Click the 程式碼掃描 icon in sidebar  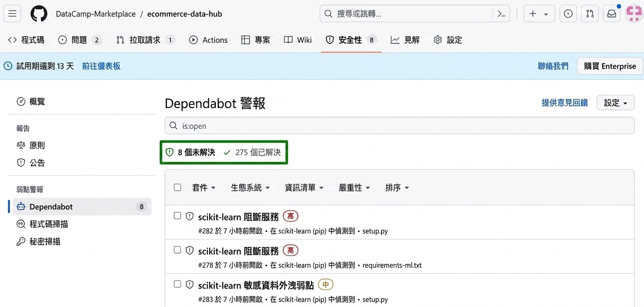[21, 224]
